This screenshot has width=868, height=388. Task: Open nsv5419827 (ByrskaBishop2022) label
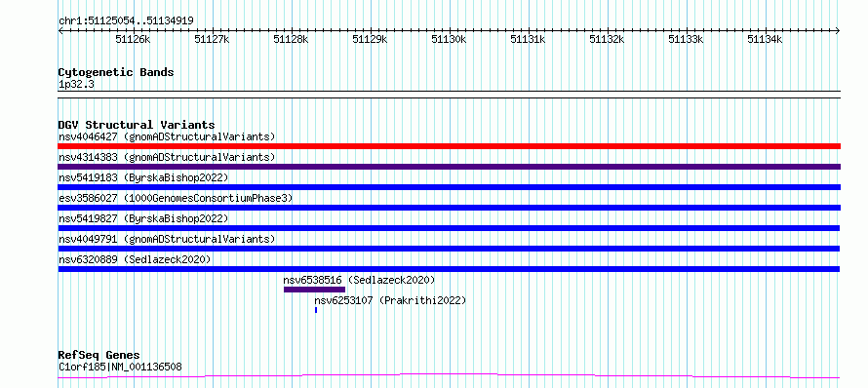point(143,218)
